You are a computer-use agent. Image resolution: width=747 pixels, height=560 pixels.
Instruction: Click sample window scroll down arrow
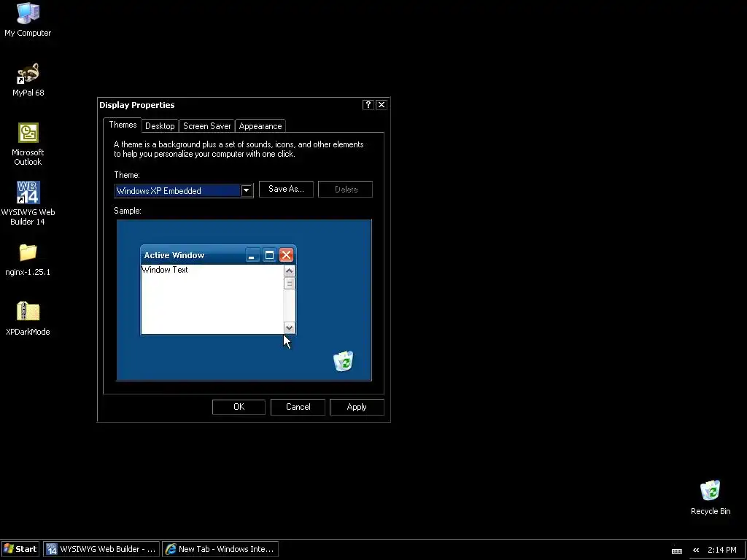[x=289, y=328]
